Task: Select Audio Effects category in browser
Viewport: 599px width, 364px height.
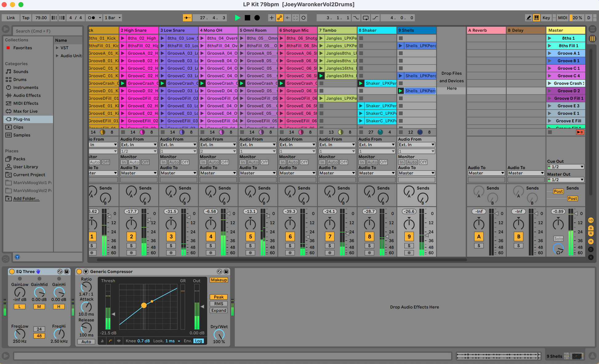Action: [27, 95]
